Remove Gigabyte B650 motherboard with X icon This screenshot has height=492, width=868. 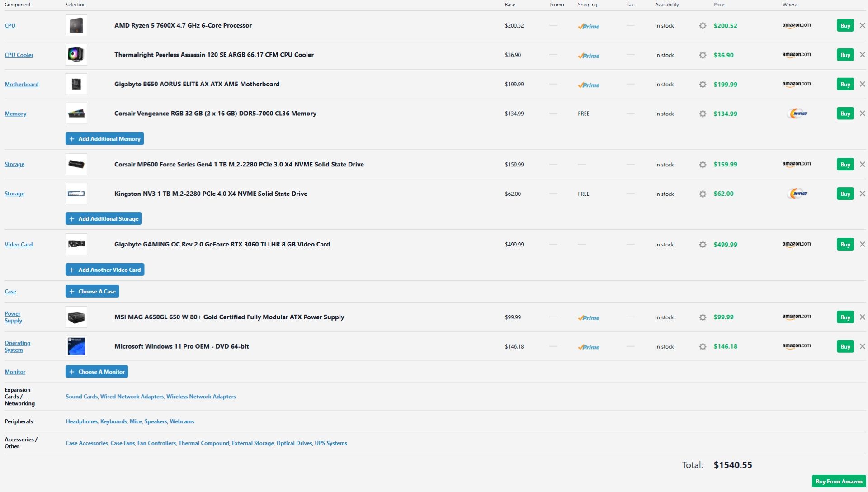tap(862, 85)
